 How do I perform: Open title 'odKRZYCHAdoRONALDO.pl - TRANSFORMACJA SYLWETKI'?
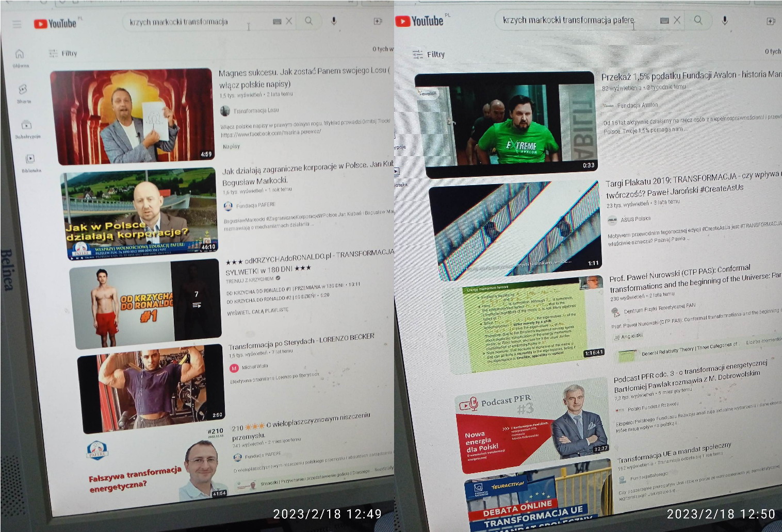pyautogui.click(x=309, y=262)
